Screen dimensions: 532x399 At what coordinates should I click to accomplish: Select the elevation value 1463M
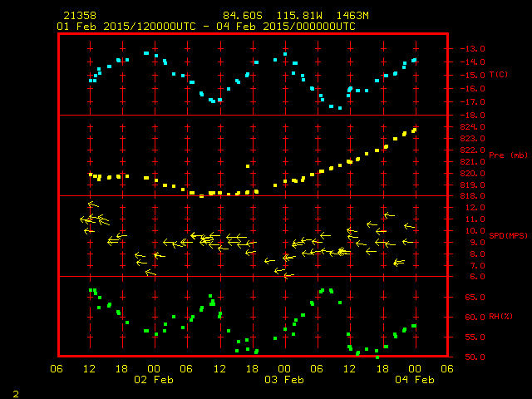point(352,16)
